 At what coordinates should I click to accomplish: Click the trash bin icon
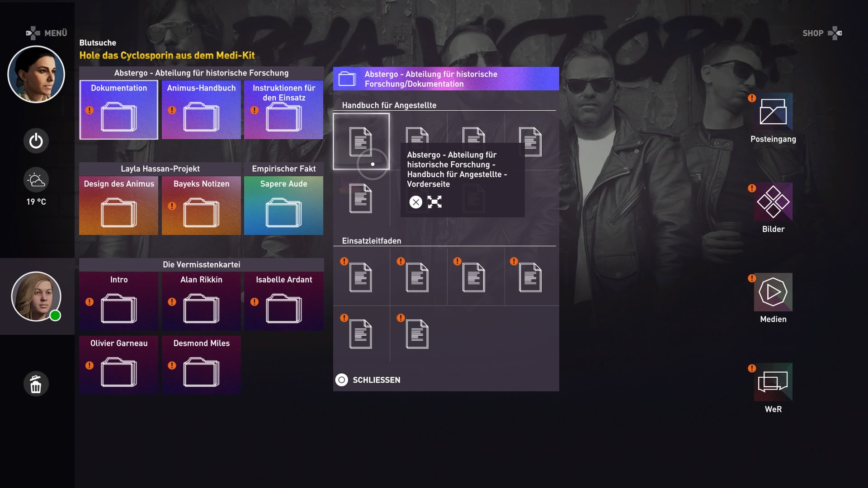(x=36, y=384)
